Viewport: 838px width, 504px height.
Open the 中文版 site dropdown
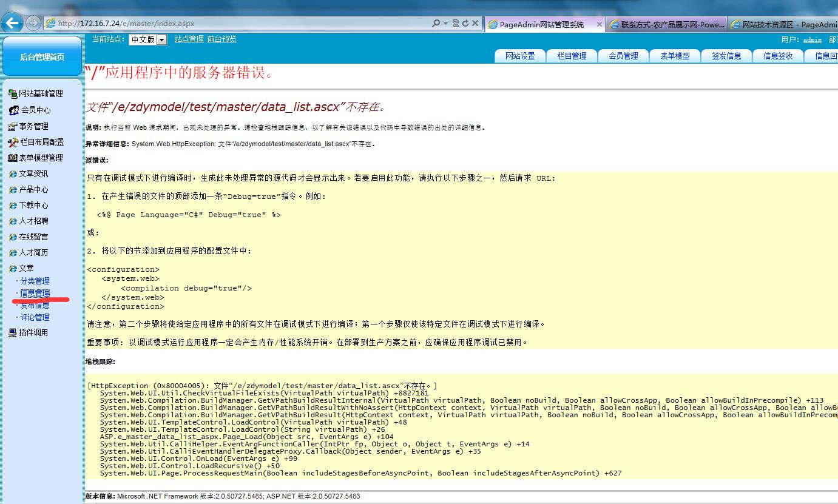coord(147,39)
